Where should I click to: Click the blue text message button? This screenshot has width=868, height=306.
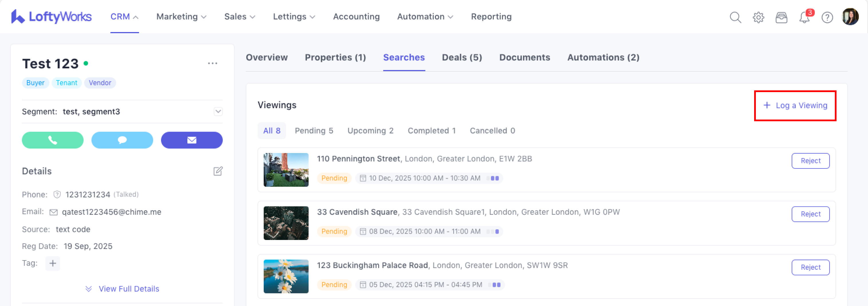click(x=122, y=140)
